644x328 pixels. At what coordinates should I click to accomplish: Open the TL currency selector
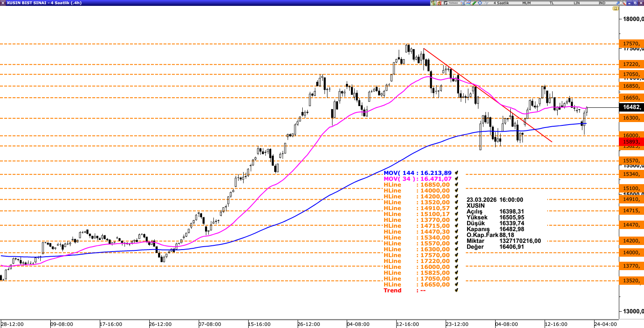[552, 3]
